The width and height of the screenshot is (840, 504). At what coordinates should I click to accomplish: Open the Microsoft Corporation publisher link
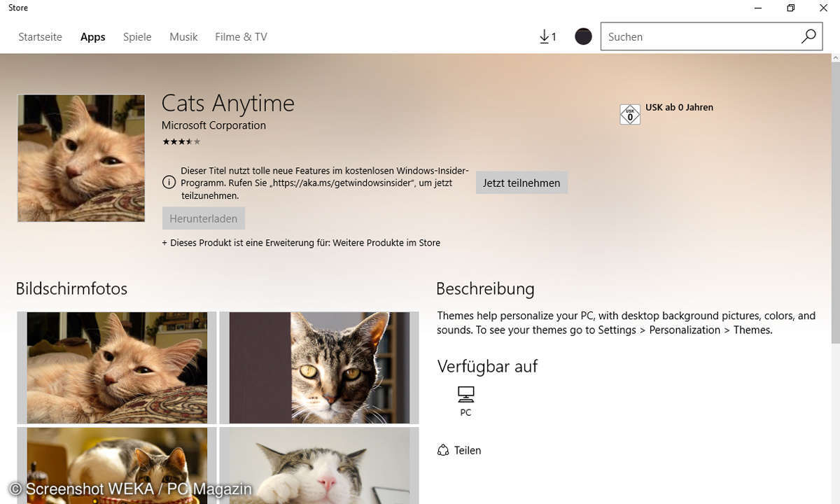coord(213,125)
